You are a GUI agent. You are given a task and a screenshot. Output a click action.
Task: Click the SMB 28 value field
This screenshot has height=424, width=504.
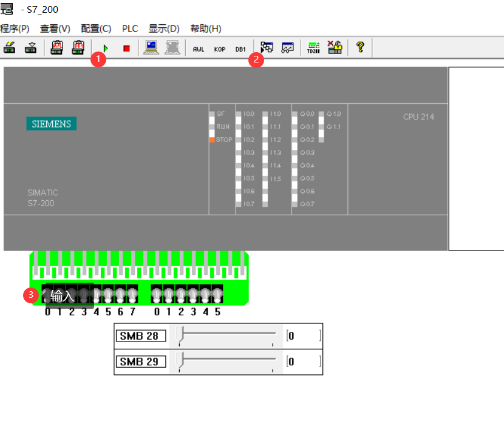(x=304, y=336)
